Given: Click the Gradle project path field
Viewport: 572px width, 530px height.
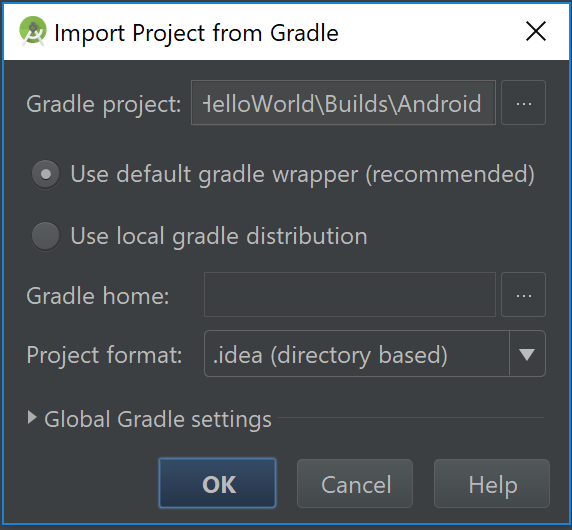Looking at the screenshot, I should pos(343,103).
